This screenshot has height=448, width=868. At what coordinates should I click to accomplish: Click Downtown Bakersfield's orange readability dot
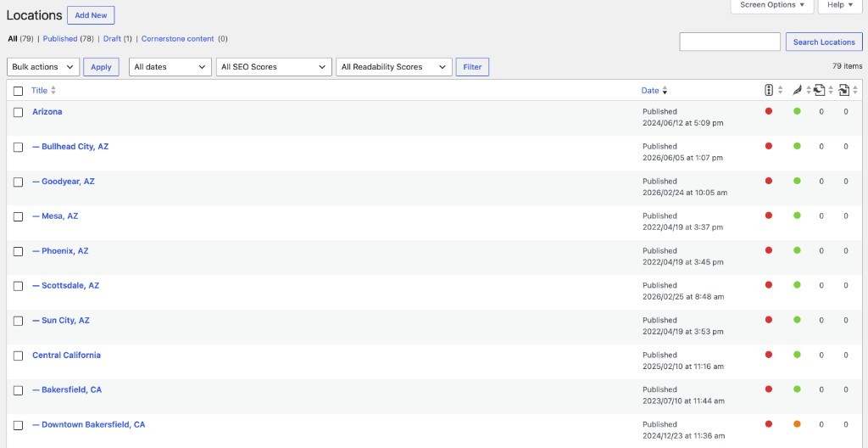click(797, 423)
